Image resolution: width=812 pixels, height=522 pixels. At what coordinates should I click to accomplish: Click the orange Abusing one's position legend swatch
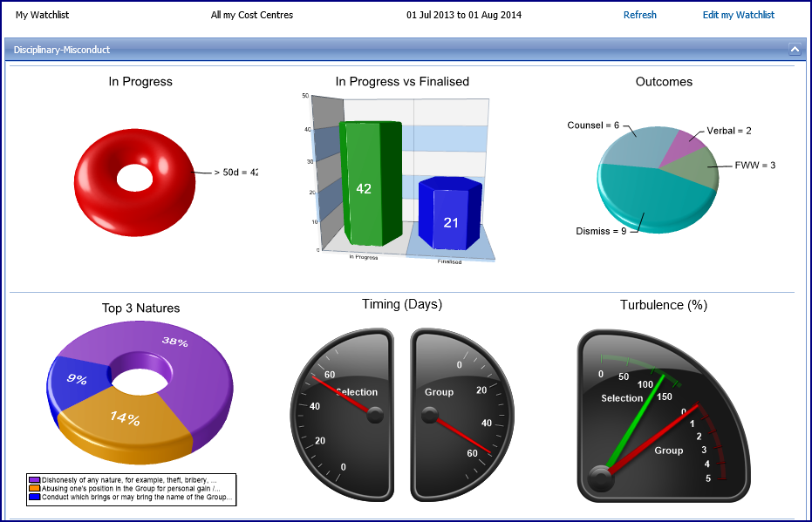35,488
